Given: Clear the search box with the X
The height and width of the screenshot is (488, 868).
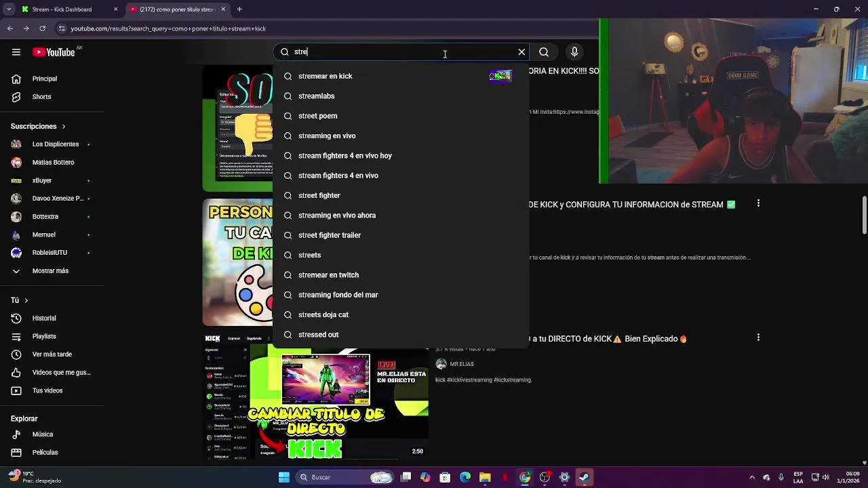Looking at the screenshot, I should click(521, 52).
